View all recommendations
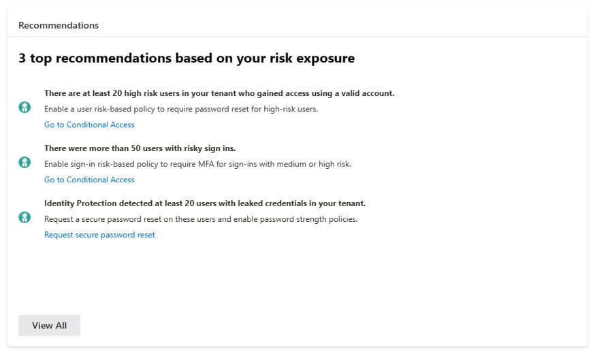Image resolution: width=595 pixels, height=364 pixels. pyautogui.click(x=49, y=325)
